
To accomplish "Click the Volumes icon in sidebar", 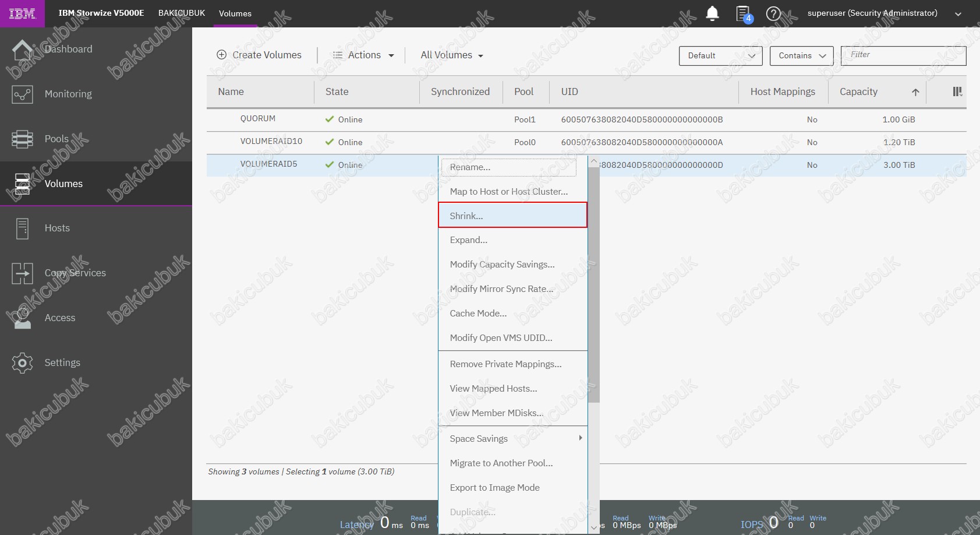I will 22,184.
